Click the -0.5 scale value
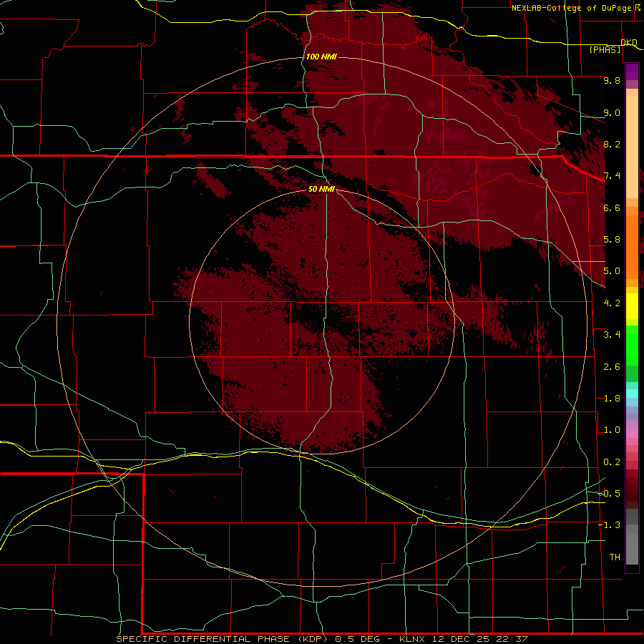This screenshot has height=644, width=644. click(x=609, y=494)
